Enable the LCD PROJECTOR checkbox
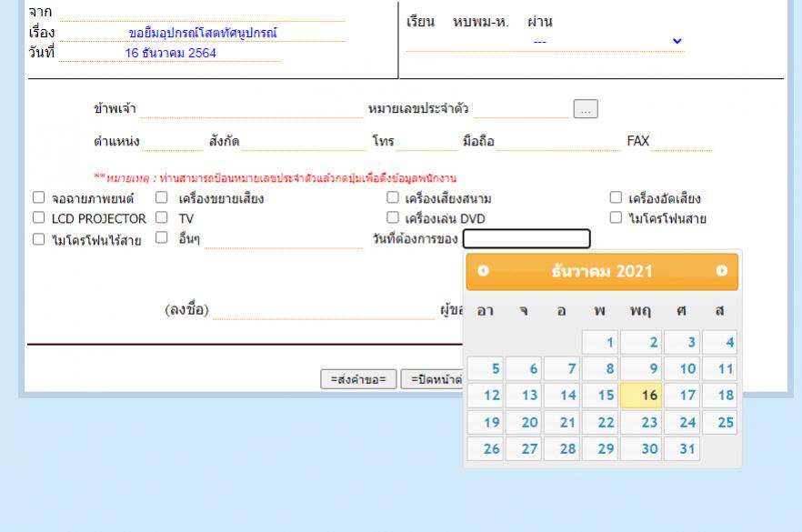 click(39, 218)
